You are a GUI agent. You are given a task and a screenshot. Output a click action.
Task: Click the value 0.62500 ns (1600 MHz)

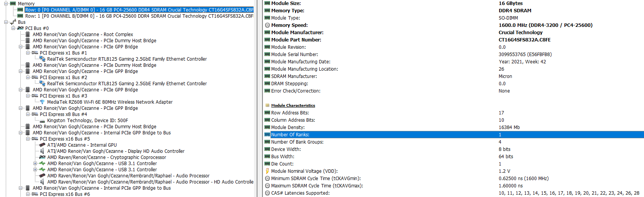click(524, 179)
